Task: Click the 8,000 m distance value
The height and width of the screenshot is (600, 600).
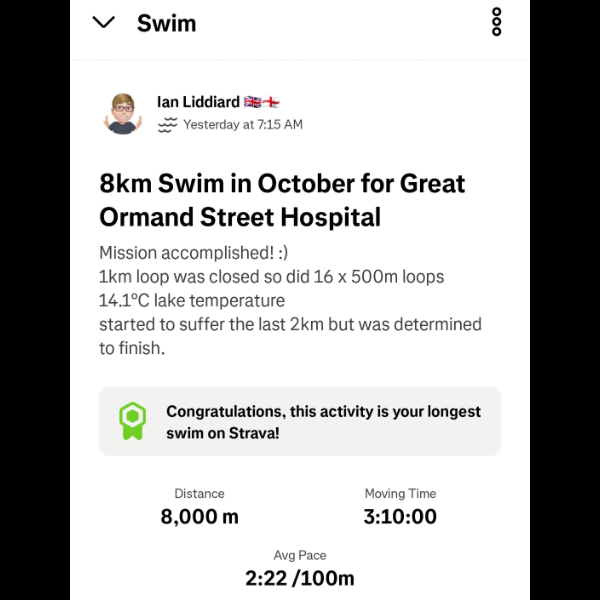Action: [x=200, y=516]
